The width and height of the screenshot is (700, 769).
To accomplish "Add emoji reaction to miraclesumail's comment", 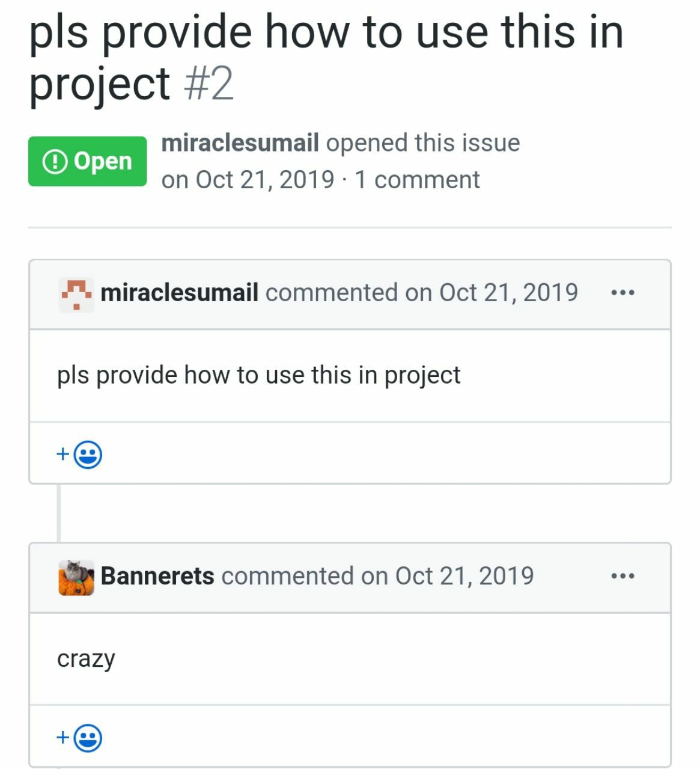I will click(x=79, y=455).
